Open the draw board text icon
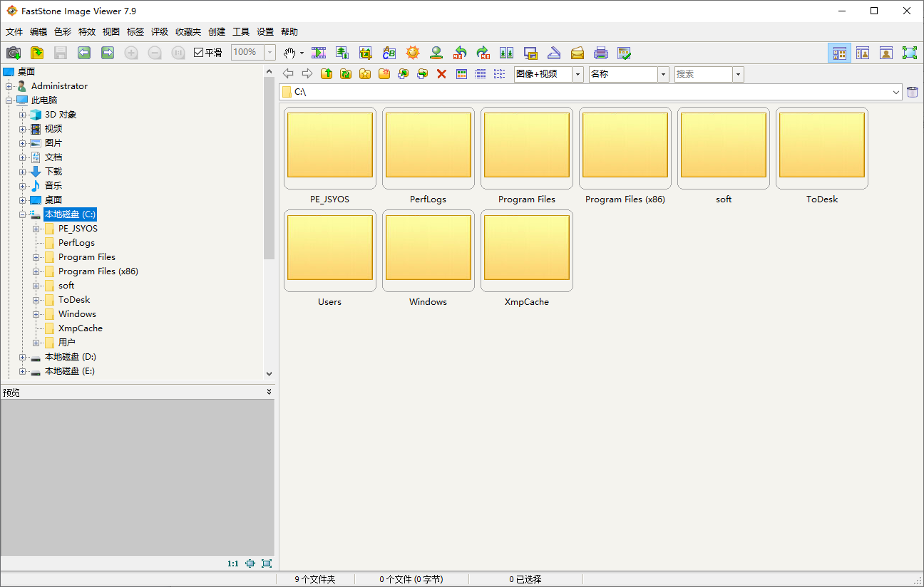The width and height of the screenshot is (924, 587). [x=389, y=53]
